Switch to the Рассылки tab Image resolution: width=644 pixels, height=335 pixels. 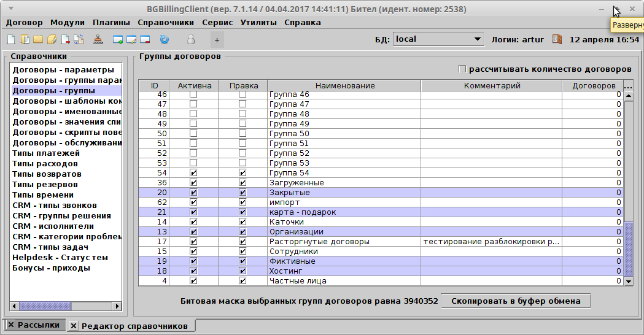34,325
